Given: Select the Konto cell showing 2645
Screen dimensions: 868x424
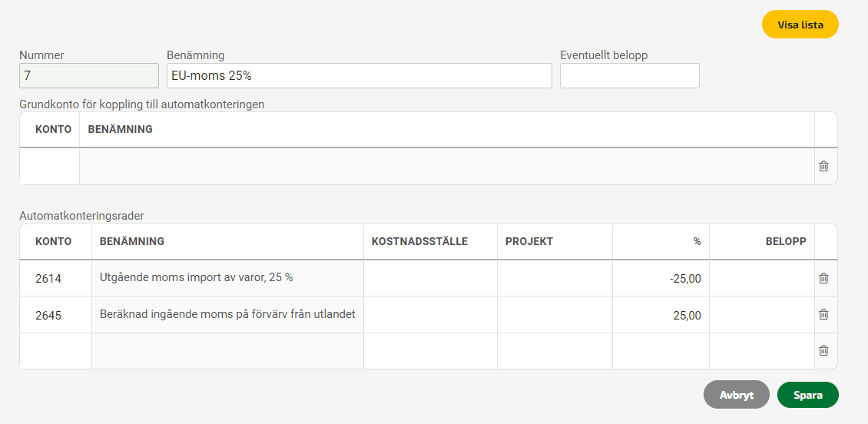Looking at the screenshot, I should 56,314.
